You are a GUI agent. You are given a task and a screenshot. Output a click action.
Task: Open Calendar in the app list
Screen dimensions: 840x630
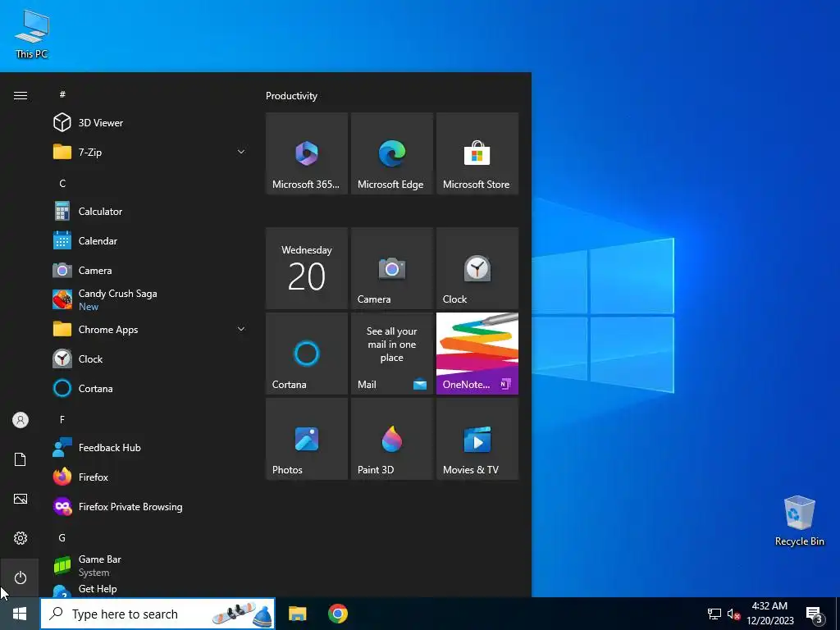click(150, 241)
